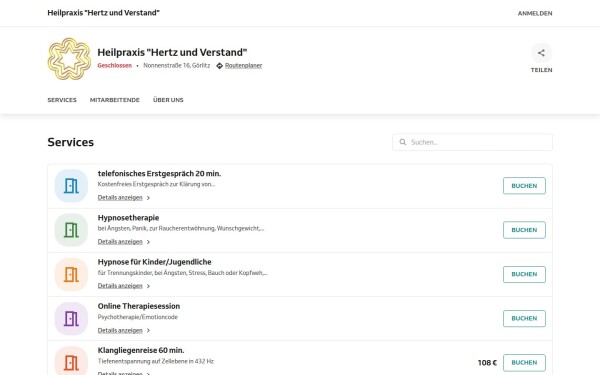Click orange door icon for Hypnose für Kinder/Jugendliche
The width and height of the screenshot is (600, 375).
pos(71,274)
